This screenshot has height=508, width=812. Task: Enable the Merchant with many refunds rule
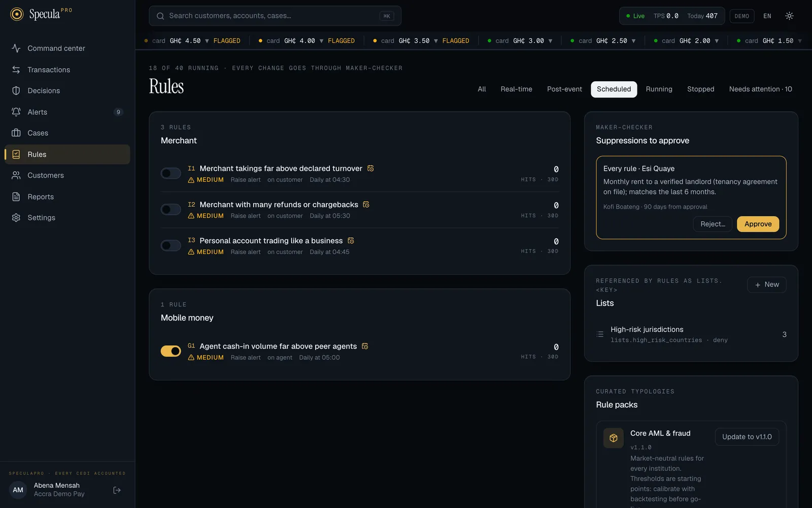tap(171, 209)
